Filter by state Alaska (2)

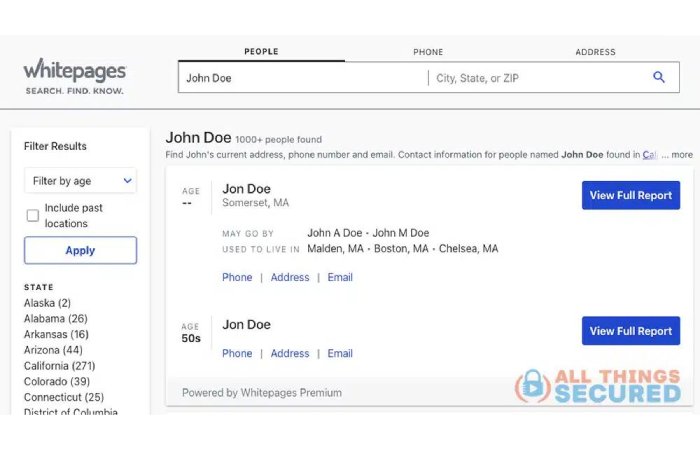pos(47,303)
